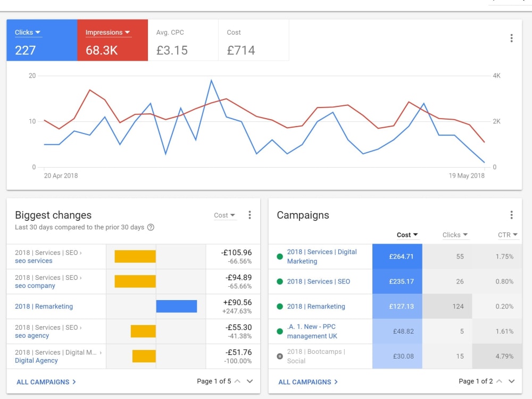Open Biggest changes three-dot menu
The image size is (532, 399).
(x=250, y=215)
